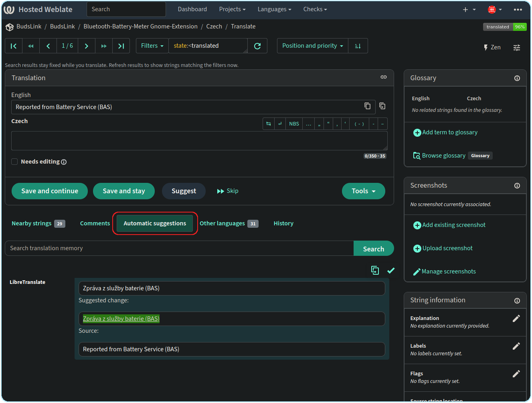
Task: Insert a newline character symbol
Action: point(280,124)
